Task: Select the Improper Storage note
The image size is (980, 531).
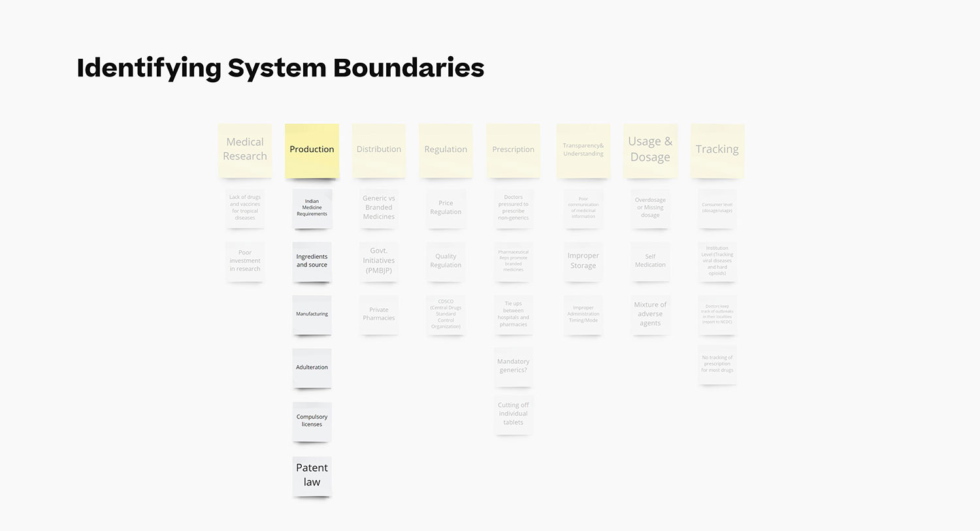Action: click(x=583, y=261)
